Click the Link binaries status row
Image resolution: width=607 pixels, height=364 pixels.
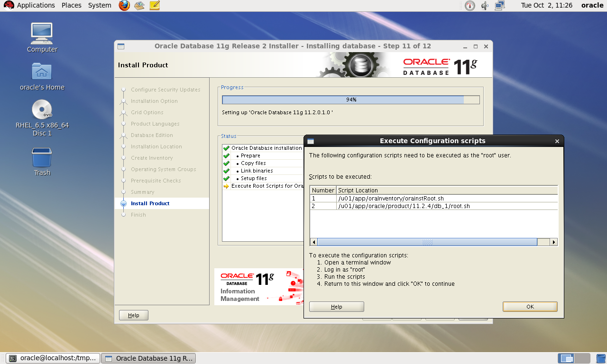263,171
